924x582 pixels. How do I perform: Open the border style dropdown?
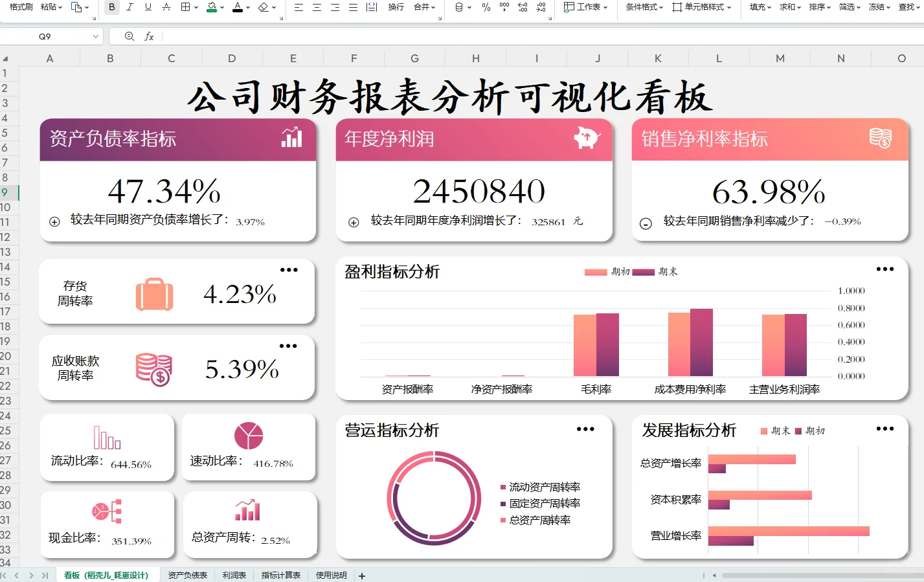[196, 8]
